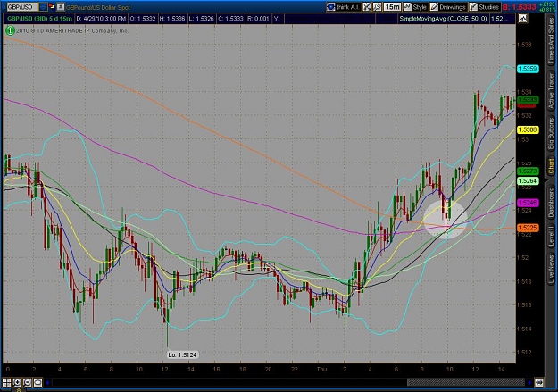Click the red-yellow color link icon
This screenshot has width=558, height=392.
(52, 7)
